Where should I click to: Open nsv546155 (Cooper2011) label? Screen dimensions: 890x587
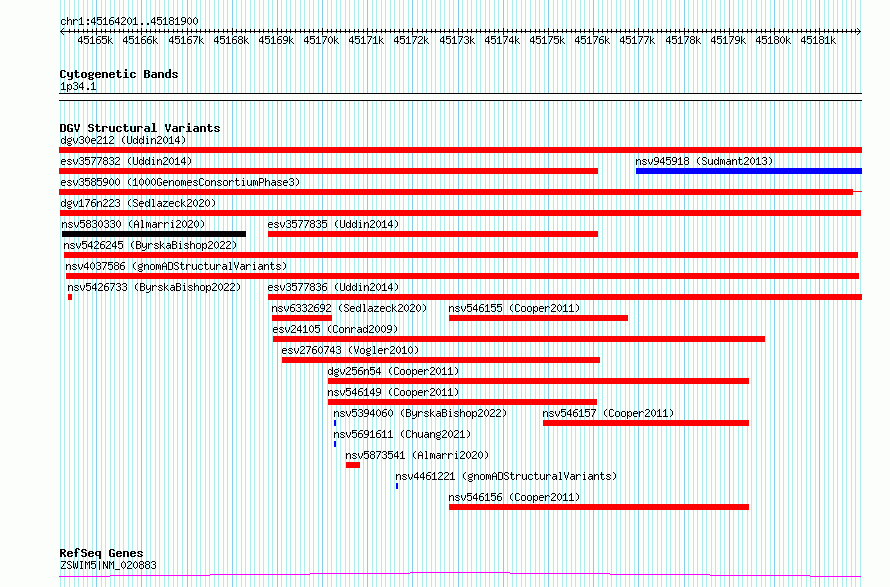tap(514, 308)
